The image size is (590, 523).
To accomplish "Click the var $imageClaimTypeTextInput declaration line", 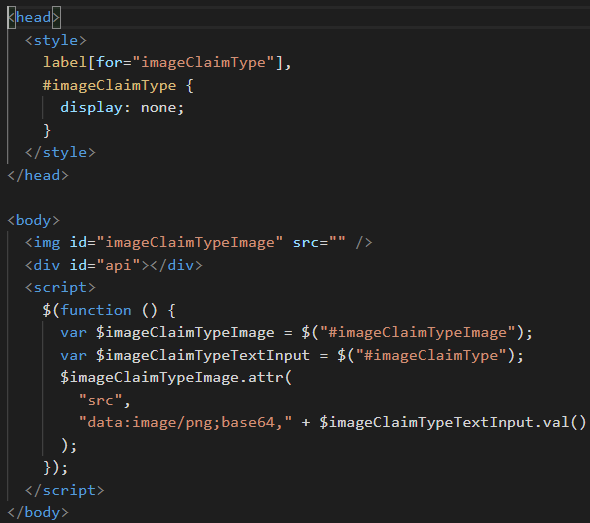I will [x=292, y=355].
